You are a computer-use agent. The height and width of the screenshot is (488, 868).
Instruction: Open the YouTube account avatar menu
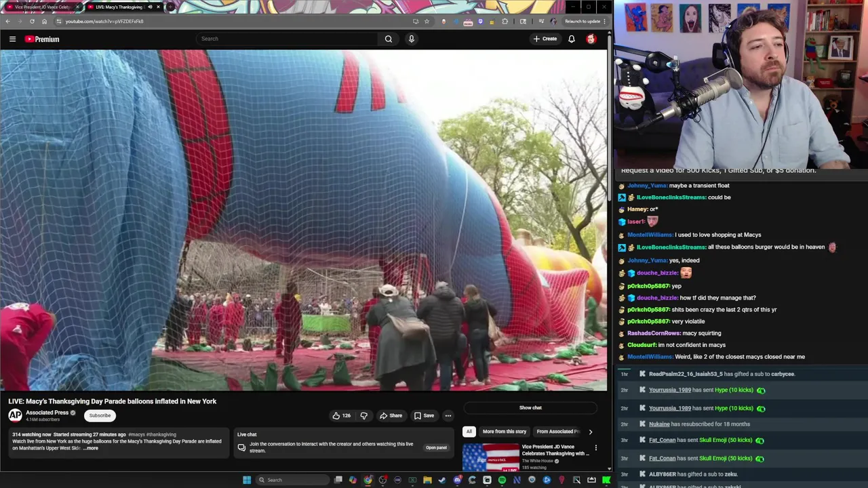point(591,39)
